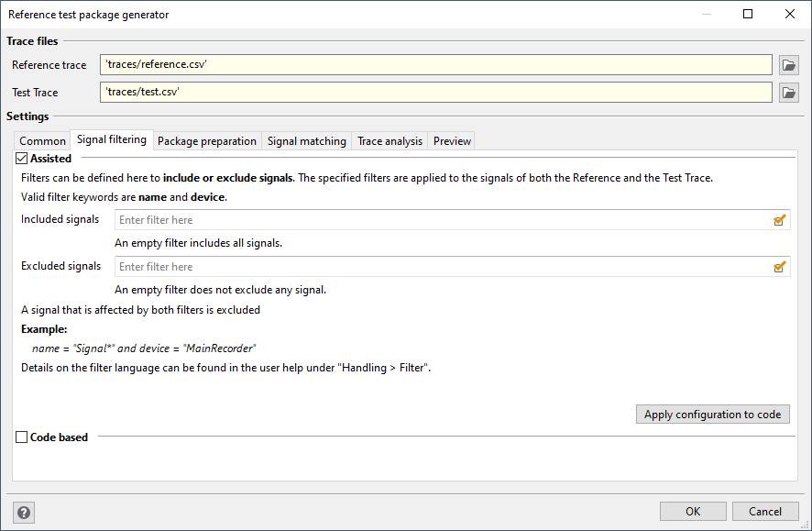
Task: Click 'An empty filter includes all signals.' text
Action: coord(198,243)
